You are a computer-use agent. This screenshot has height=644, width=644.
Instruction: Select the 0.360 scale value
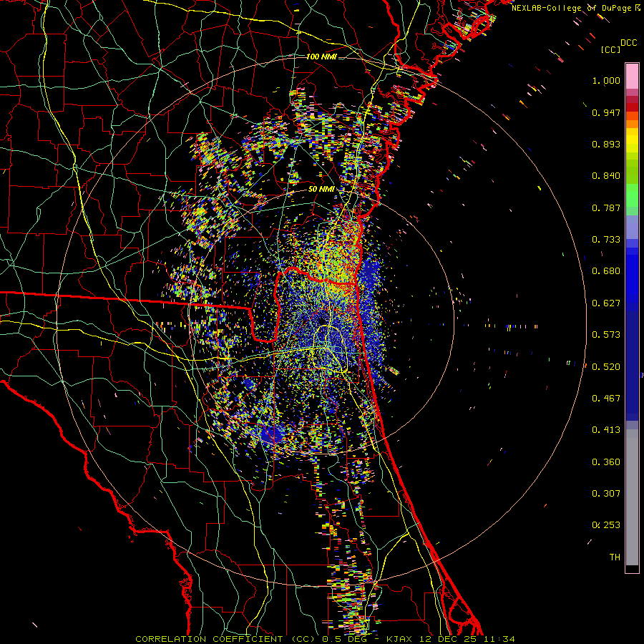(606, 462)
